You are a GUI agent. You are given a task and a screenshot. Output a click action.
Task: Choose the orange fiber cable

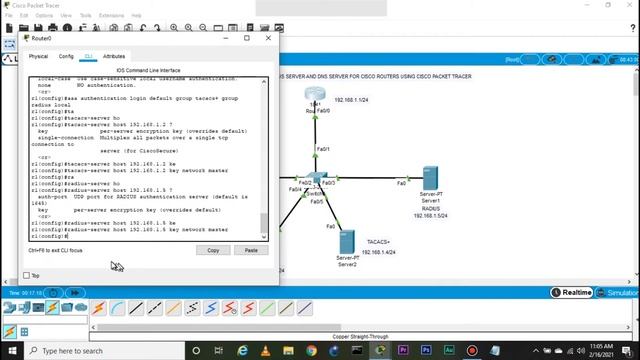point(173,308)
